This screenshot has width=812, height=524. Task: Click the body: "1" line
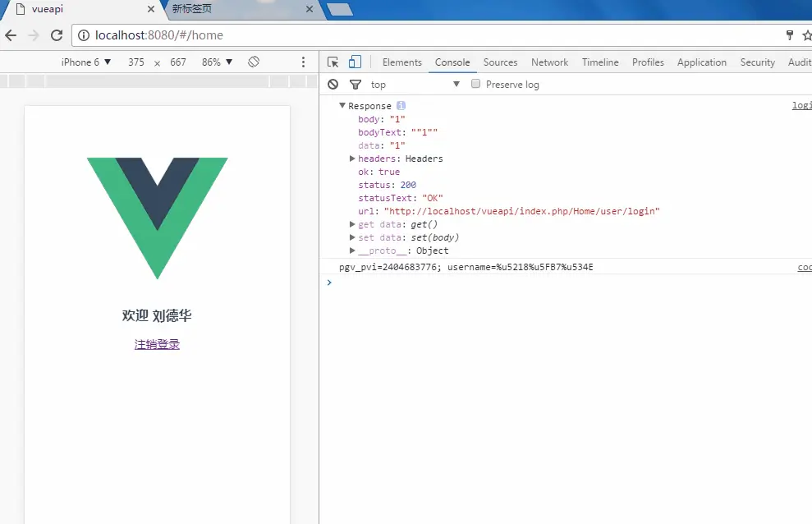382,119
